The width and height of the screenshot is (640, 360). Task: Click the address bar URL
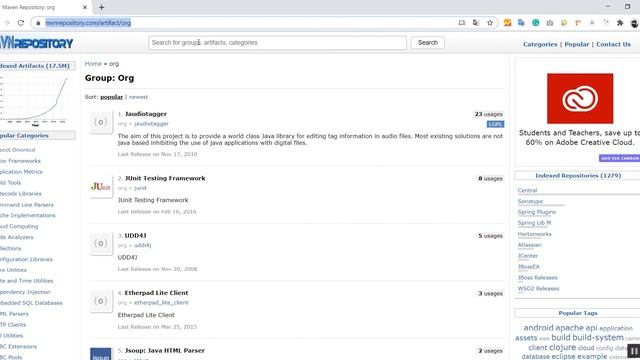click(x=88, y=23)
